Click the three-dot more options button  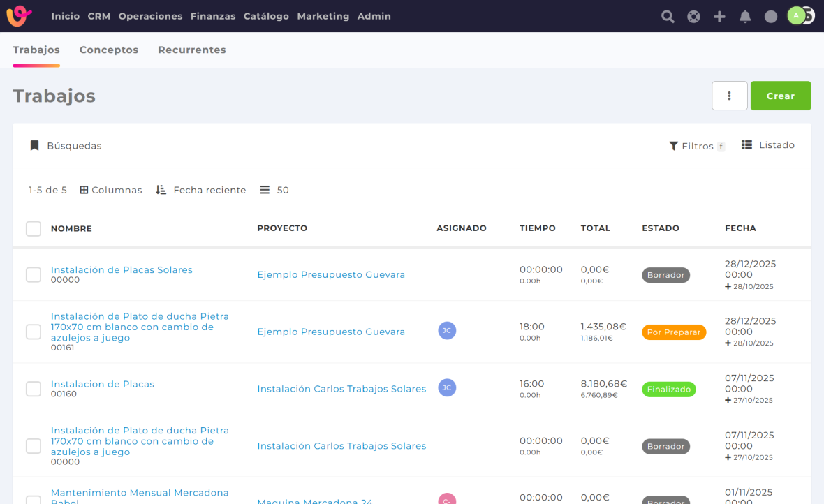point(729,96)
